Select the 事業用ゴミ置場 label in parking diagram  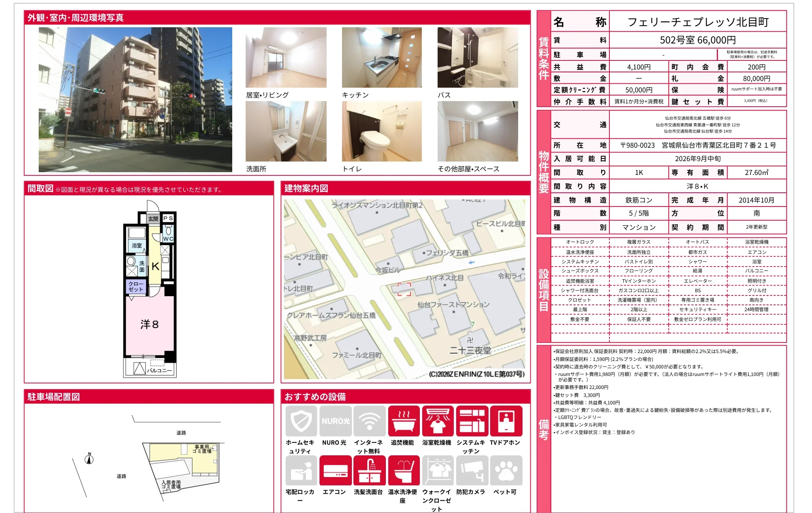[x=202, y=449]
